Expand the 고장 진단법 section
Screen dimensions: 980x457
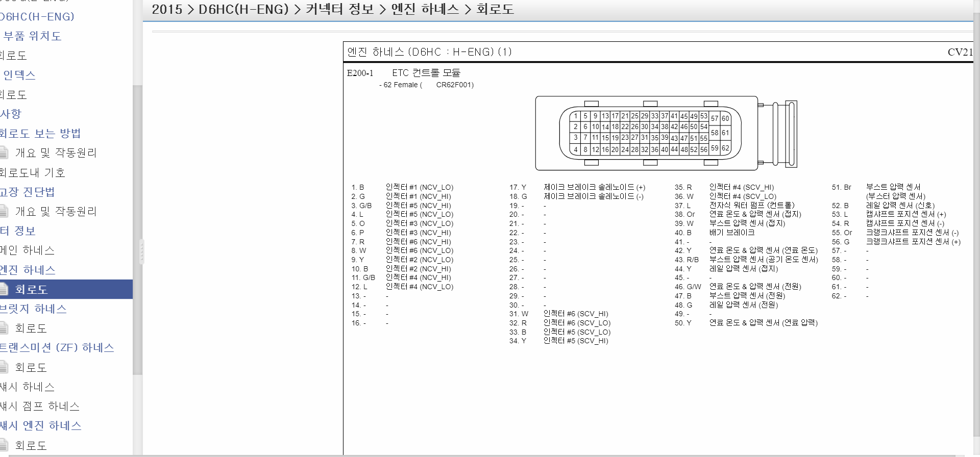click(x=27, y=192)
